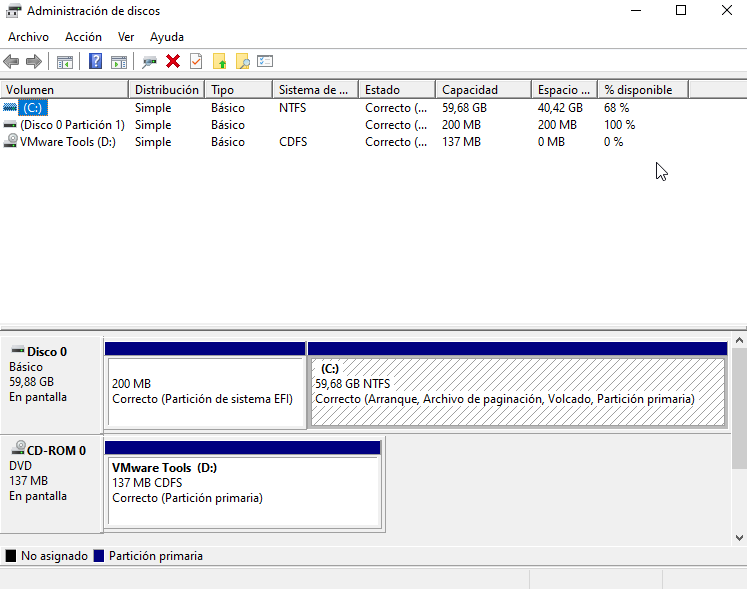Sort by Capacidad column header
Image resolution: width=747 pixels, height=589 pixels.
(x=470, y=90)
